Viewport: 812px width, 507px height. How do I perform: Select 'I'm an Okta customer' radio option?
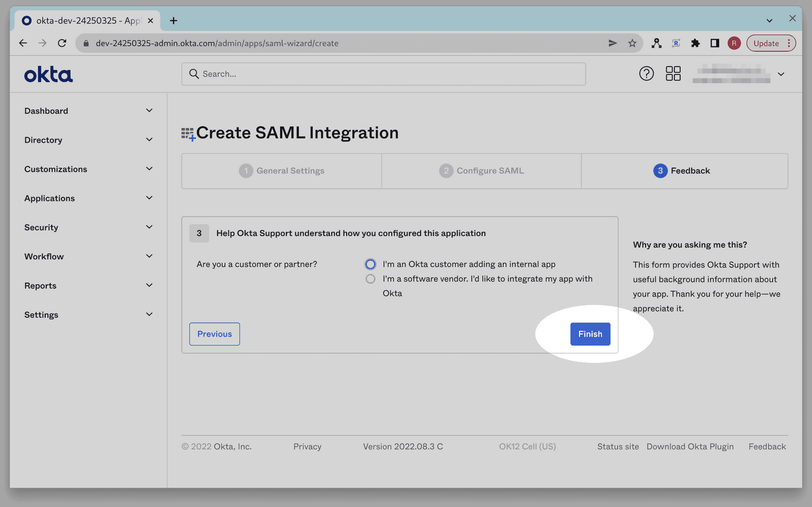click(370, 264)
